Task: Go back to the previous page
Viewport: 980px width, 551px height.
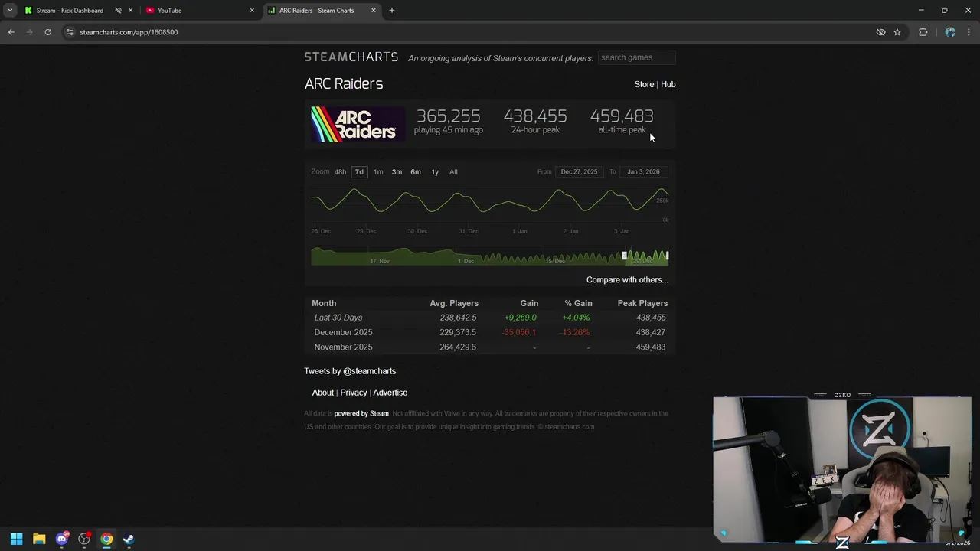Action: point(11,32)
